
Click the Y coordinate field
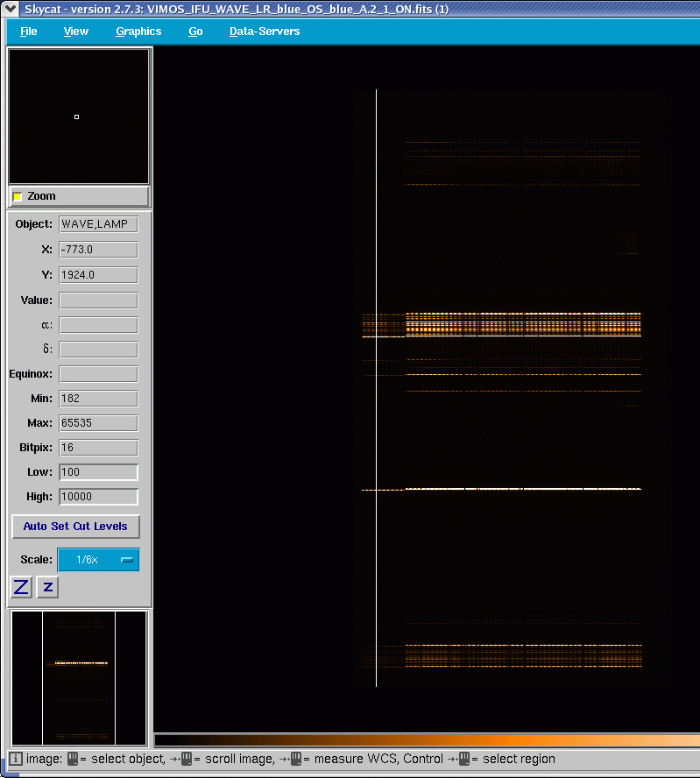click(x=98, y=275)
